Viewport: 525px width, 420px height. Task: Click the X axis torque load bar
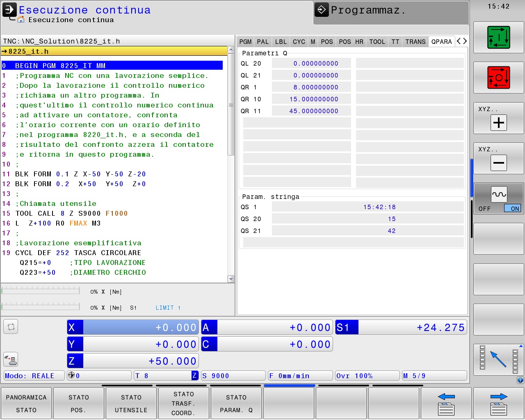pos(41,291)
